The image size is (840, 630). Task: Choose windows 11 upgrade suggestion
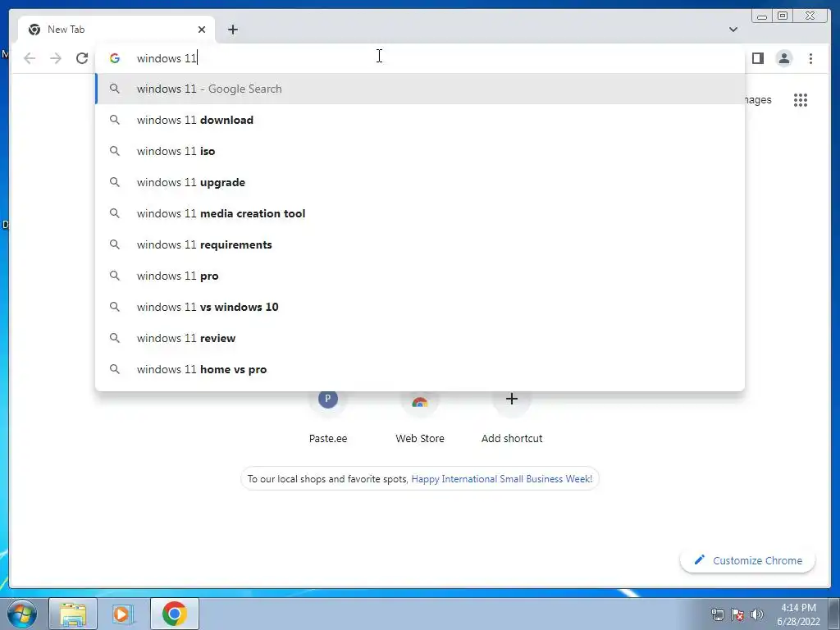(x=420, y=182)
